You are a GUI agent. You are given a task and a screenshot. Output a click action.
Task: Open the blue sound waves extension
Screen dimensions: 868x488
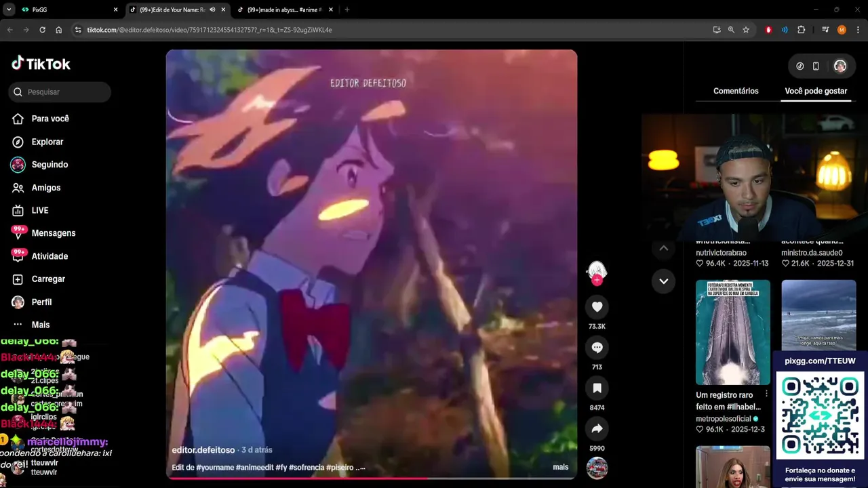785,30
